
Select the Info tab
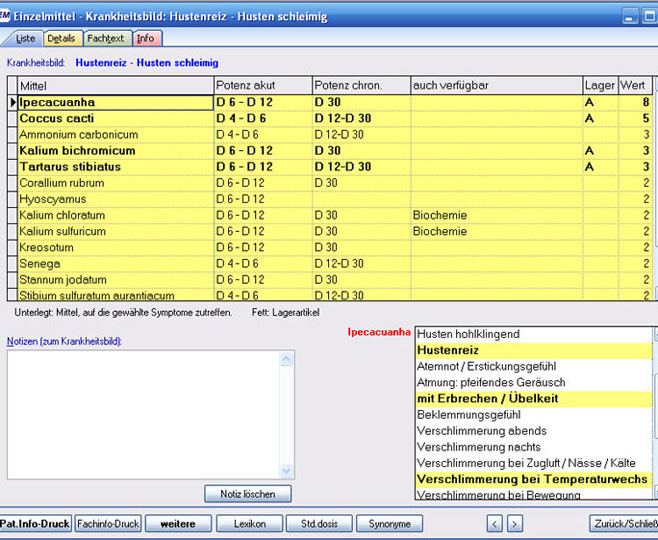coord(146,38)
